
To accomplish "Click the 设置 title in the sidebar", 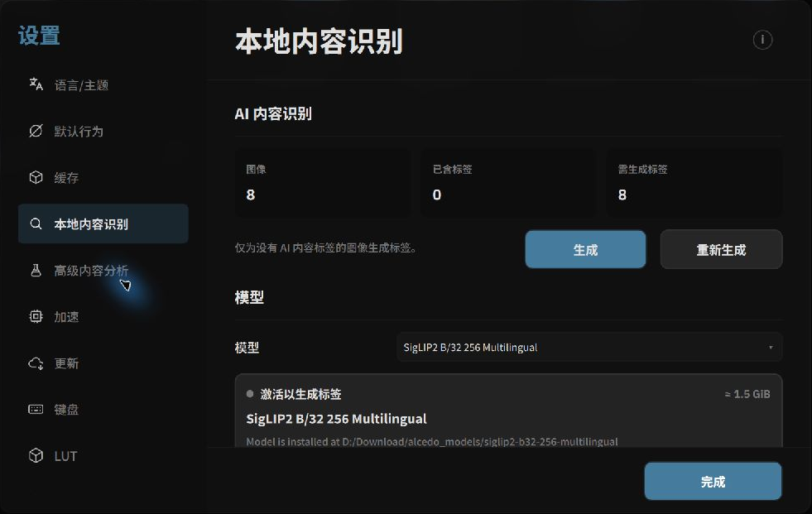I will pos(40,36).
